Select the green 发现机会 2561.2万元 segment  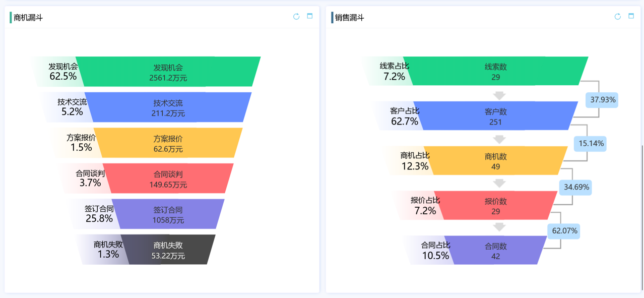(168, 72)
